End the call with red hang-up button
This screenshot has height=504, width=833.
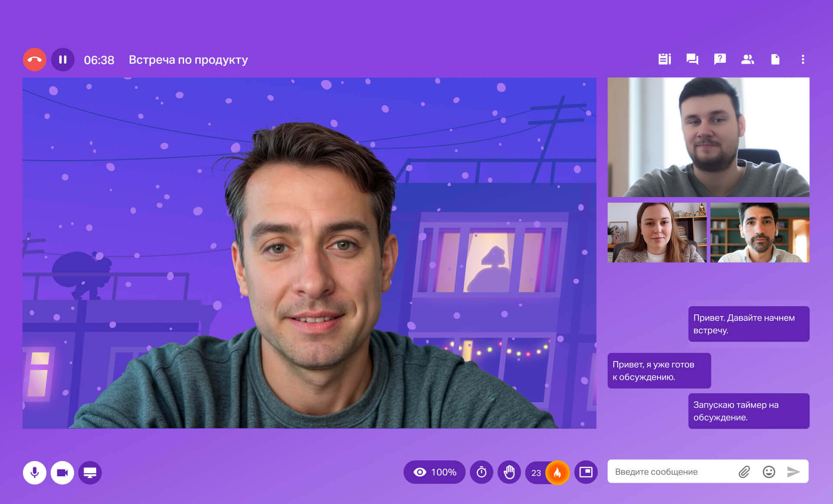(35, 60)
